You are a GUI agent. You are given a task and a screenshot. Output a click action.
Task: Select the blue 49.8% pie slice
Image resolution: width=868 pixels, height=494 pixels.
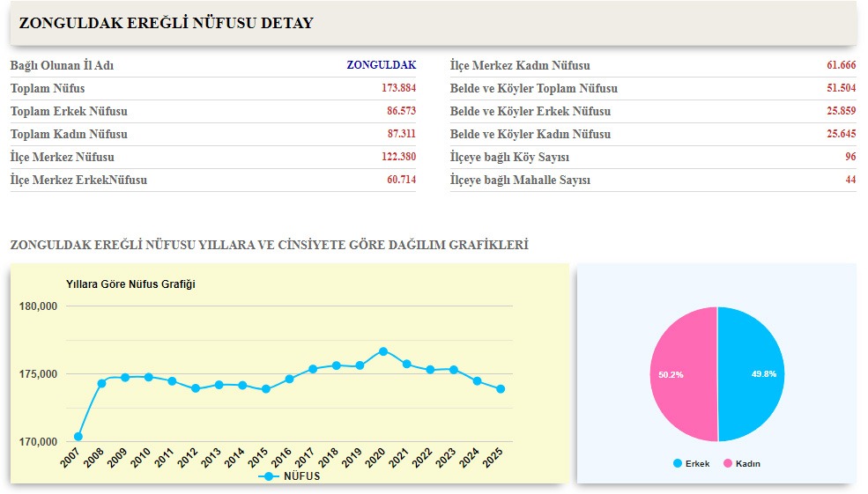[751, 374]
